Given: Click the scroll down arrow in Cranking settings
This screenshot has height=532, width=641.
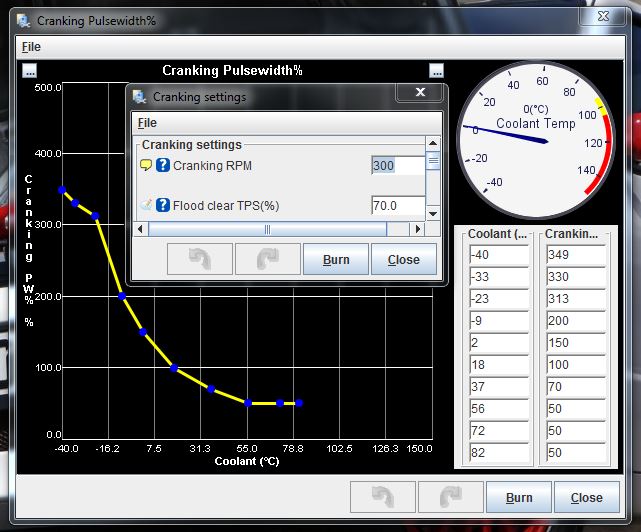Looking at the screenshot, I should (x=433, y=213).
